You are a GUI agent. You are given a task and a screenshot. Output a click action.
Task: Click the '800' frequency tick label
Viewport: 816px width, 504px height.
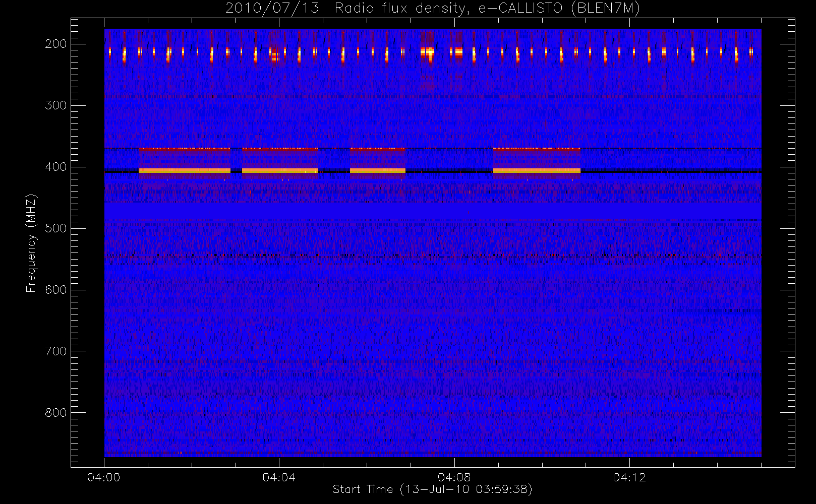[56, 413]
